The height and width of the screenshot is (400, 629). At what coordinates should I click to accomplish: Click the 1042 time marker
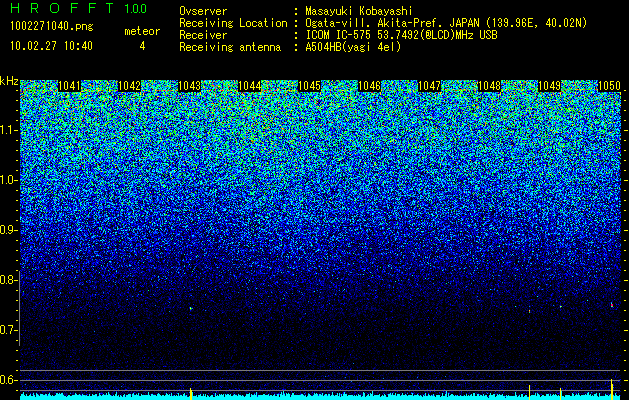130,86
